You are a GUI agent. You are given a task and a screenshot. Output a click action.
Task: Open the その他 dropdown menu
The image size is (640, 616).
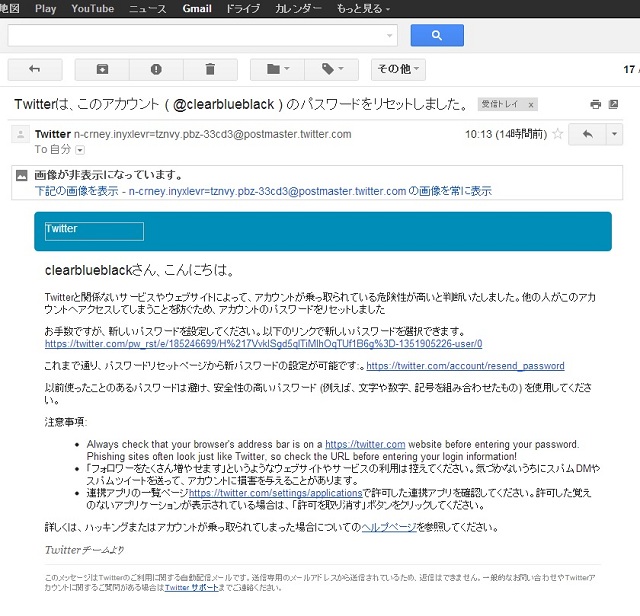(398, 69)
